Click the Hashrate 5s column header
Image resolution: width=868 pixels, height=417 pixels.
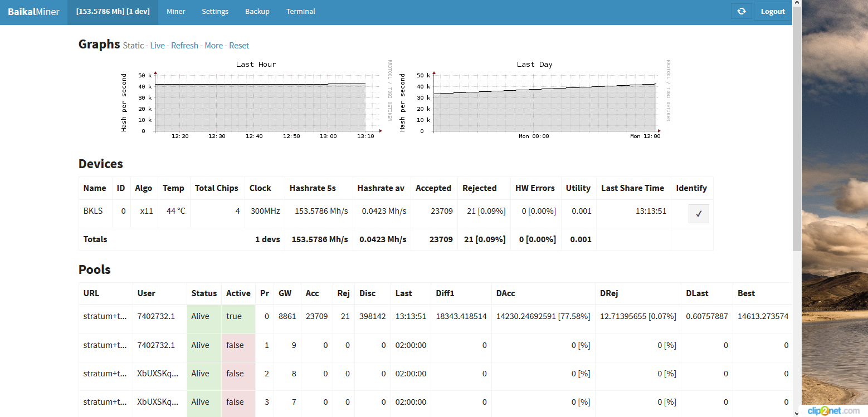coord(312,188)
